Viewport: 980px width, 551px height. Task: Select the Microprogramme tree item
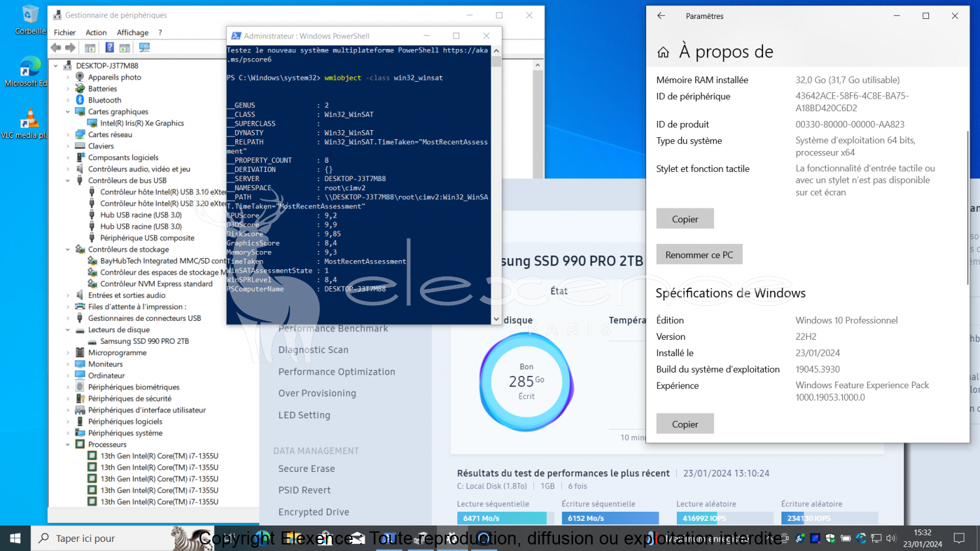pos(117,352)
